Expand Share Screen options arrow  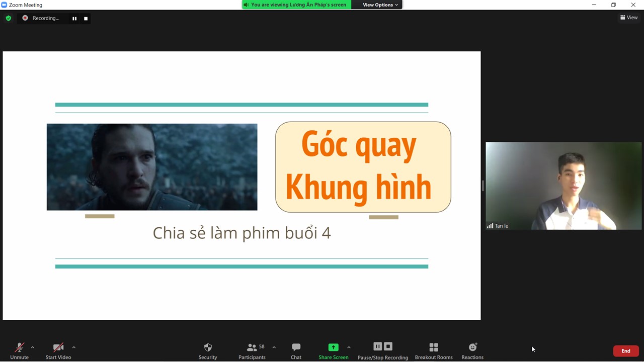[349, 347]
